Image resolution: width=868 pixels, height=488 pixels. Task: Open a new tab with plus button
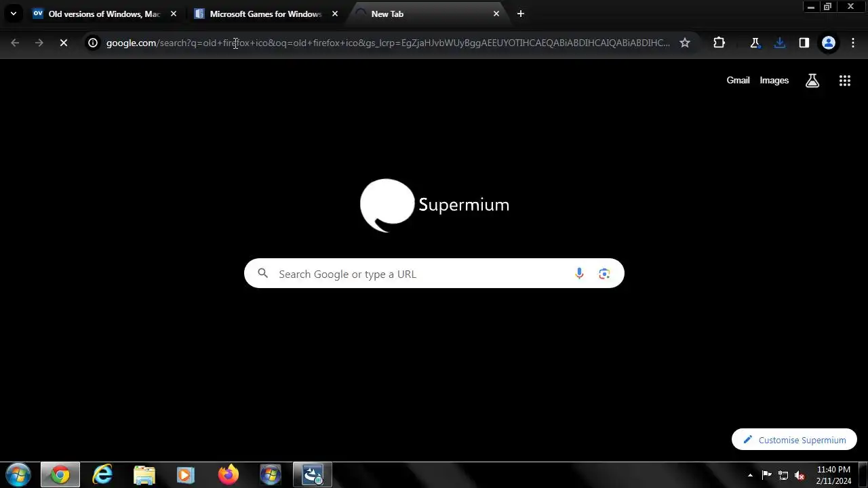[x=521, y=14]
